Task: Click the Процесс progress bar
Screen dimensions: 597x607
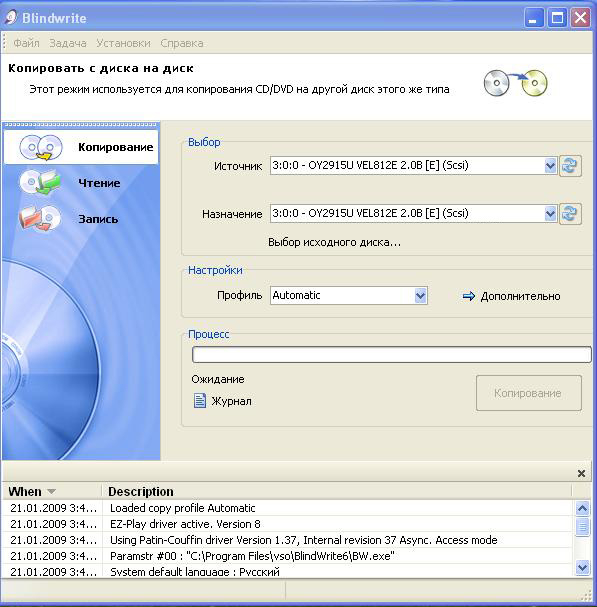Action: [x=391, y=355]
